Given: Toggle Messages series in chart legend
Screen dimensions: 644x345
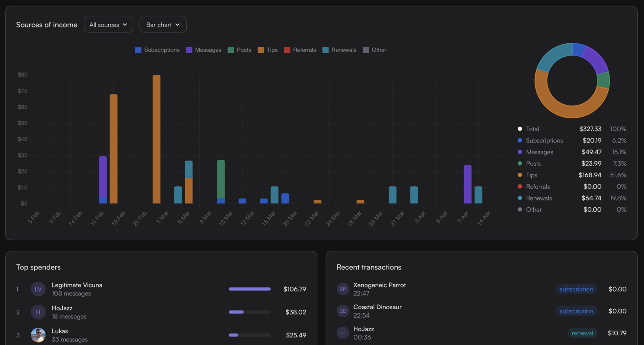Looking at the screenshot, I should 204,50.
